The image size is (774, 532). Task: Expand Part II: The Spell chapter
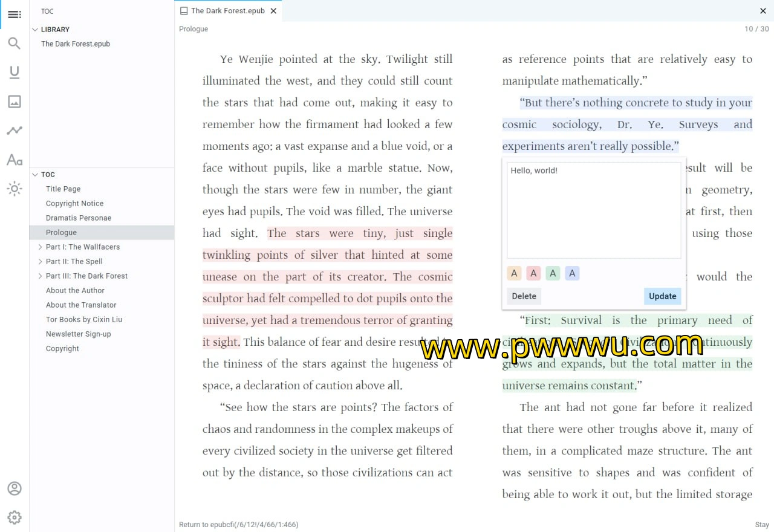coord(40,261)
